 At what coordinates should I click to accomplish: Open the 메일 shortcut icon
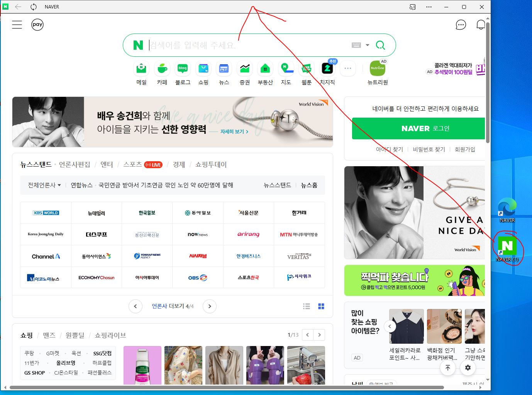click(142, 69)
